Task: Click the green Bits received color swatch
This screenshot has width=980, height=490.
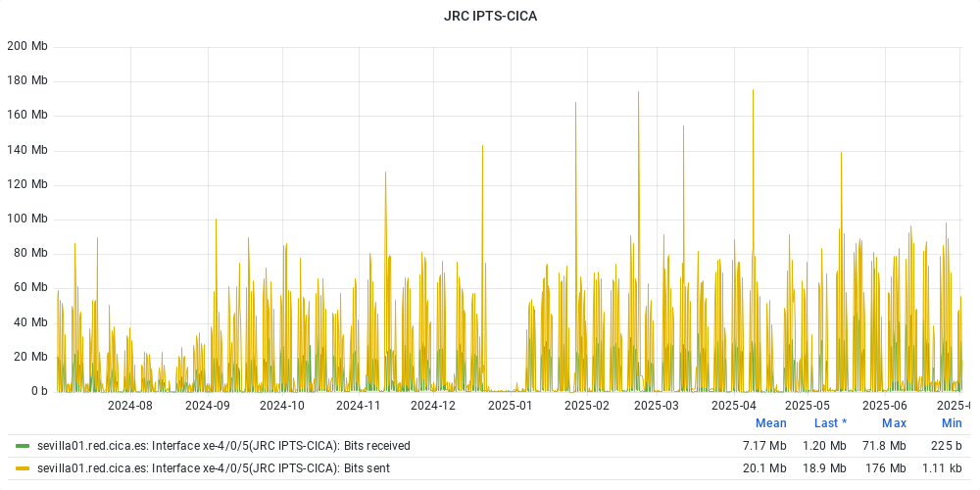Action: (x=23, y=446)
